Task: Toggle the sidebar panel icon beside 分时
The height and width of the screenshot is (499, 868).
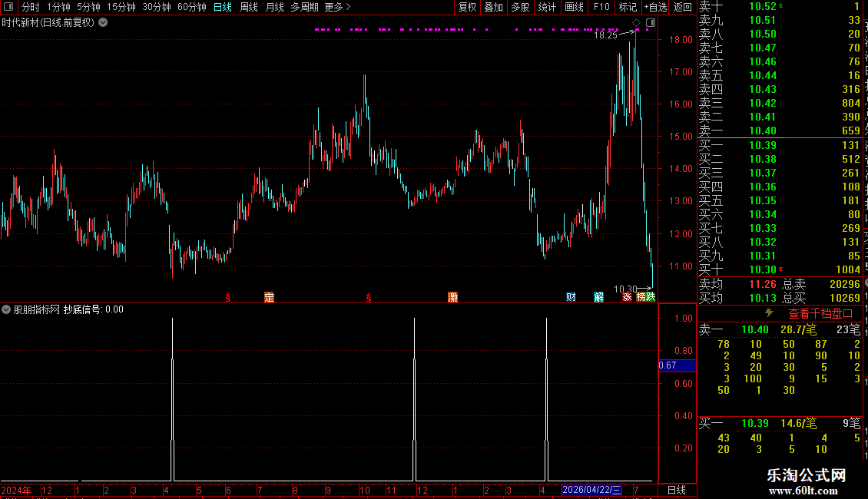Action: click(8, 7)
